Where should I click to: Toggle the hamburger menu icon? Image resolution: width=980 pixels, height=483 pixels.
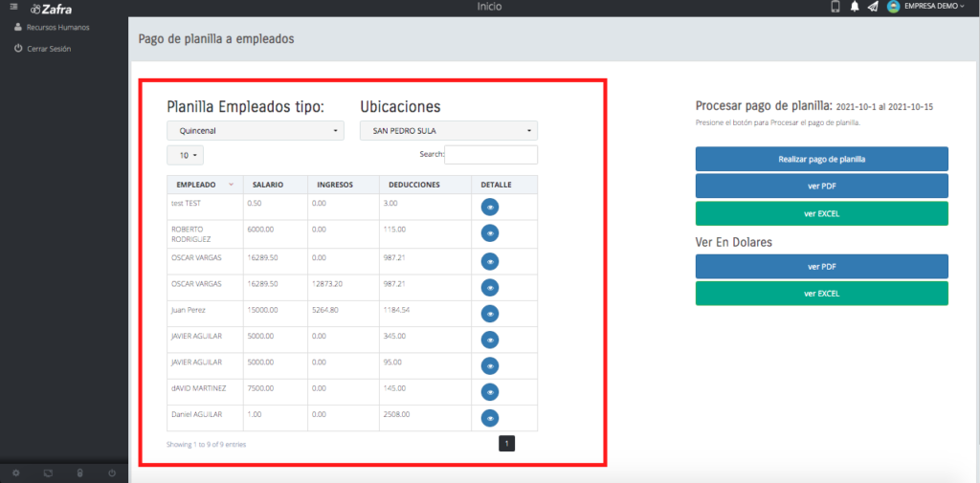click(13, 7)
